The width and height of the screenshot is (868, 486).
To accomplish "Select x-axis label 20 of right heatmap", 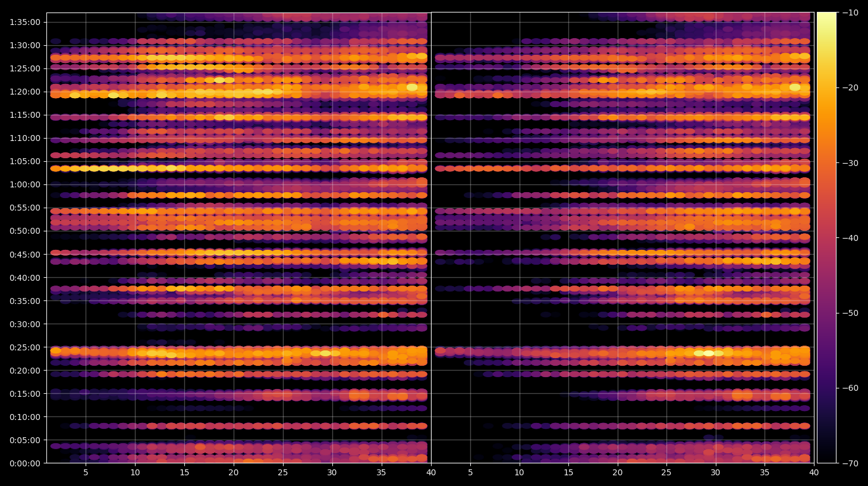I will [x=618, y=473].
